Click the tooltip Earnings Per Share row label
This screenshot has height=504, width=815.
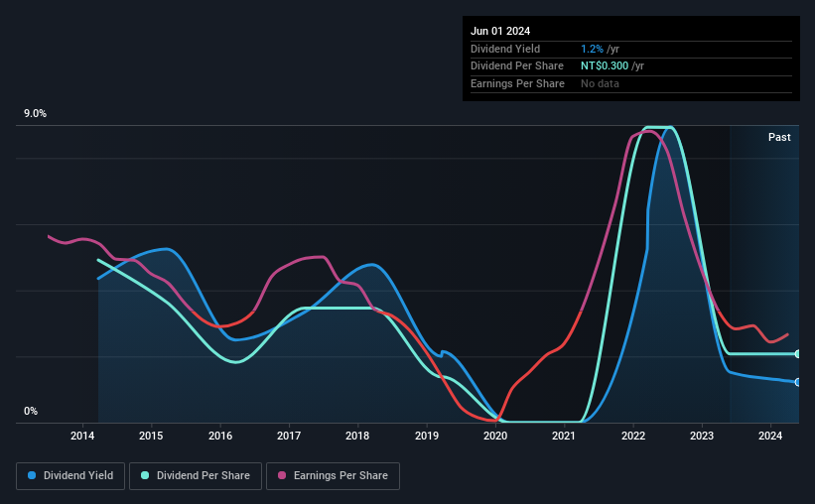click(x=518, y=83)
